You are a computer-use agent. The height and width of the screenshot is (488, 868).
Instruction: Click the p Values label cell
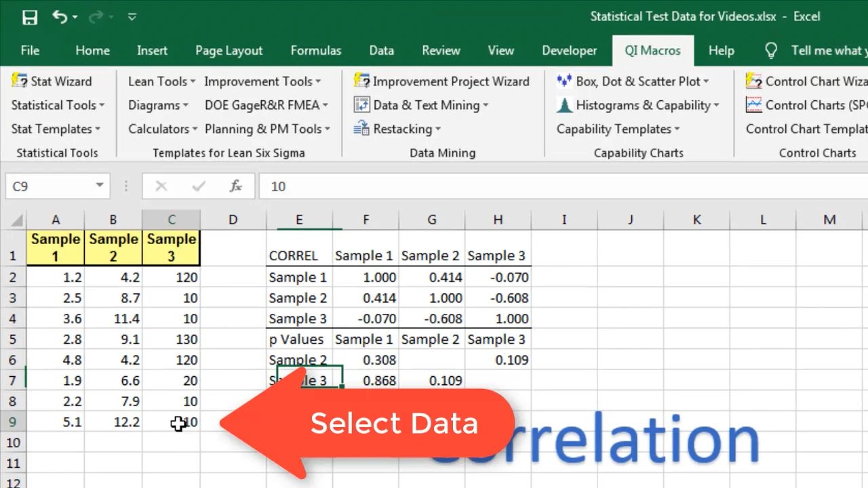pos(299,340)
